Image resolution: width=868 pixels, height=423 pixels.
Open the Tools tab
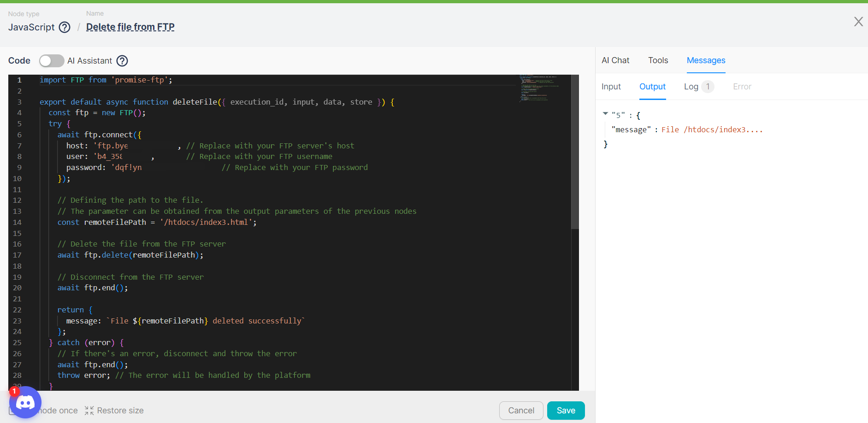(x=658, y=60)
